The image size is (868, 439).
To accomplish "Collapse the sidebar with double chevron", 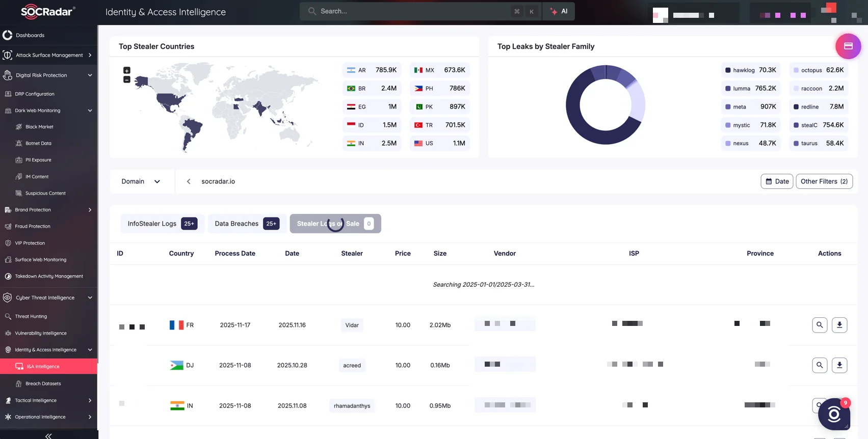I will point(48,435).
